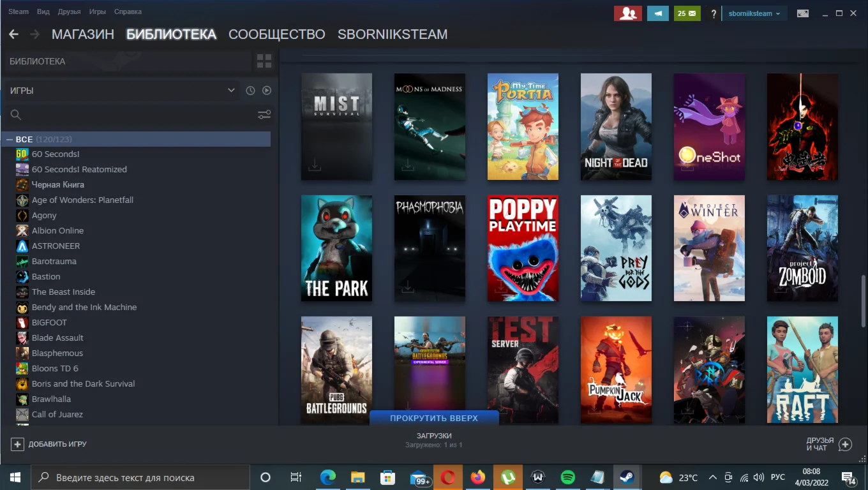This screenshot has height=490, width=868.
Task: Switch to Big Picture mode icon
Action: pos(803,13)
